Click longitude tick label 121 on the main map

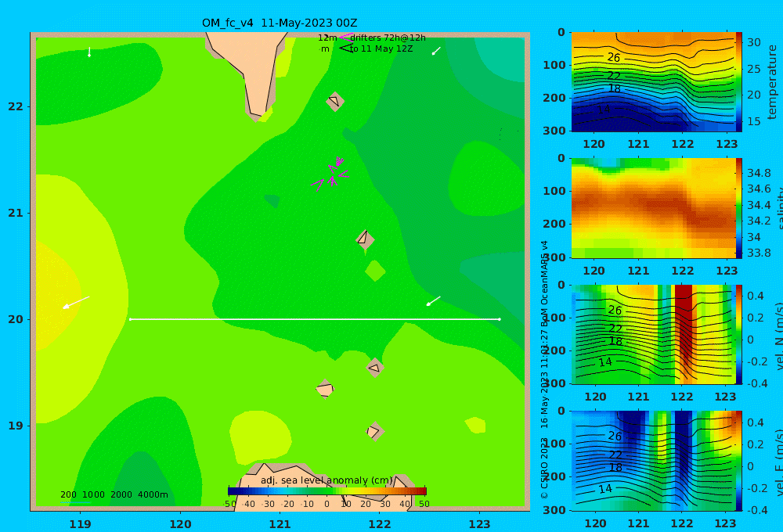(280, 524)
